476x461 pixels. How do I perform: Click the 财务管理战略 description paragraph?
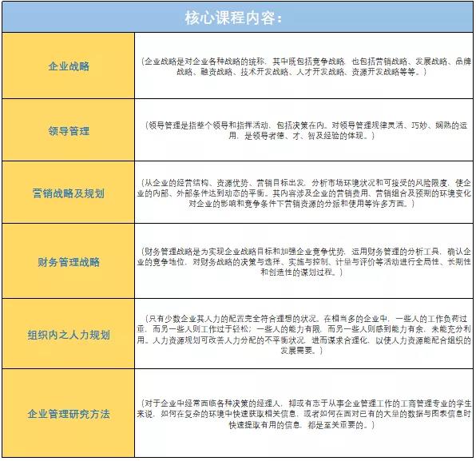[303, 262]
